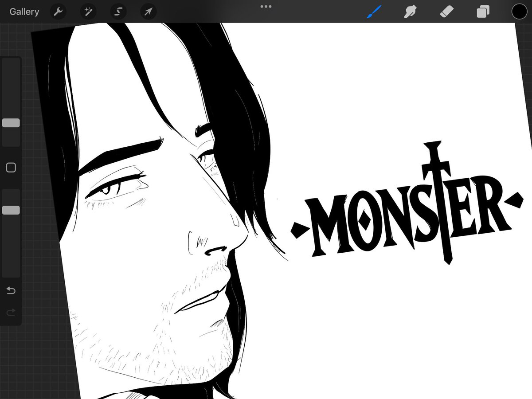This screenshot has width=532, height=399.
Task: Undo the last stroke
Action: click(x=11, y=291)
